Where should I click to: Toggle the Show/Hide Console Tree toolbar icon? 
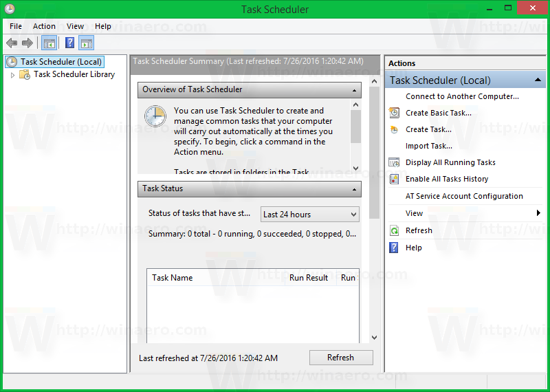49,43
